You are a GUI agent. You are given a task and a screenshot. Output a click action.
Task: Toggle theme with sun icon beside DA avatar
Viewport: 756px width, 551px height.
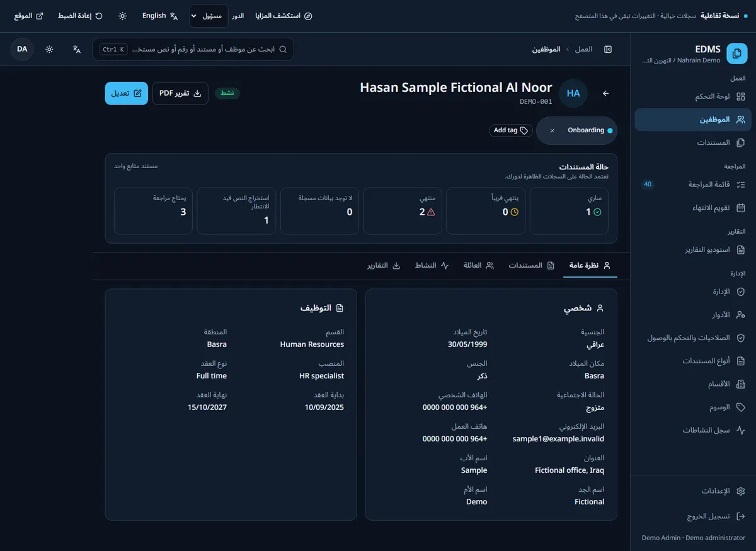49,49
